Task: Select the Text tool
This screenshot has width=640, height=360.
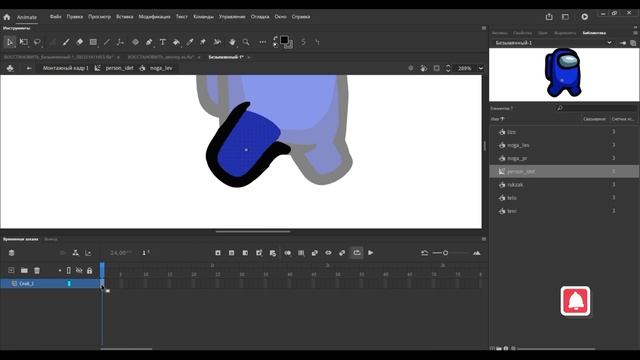Action: click(x=162, y=42)
